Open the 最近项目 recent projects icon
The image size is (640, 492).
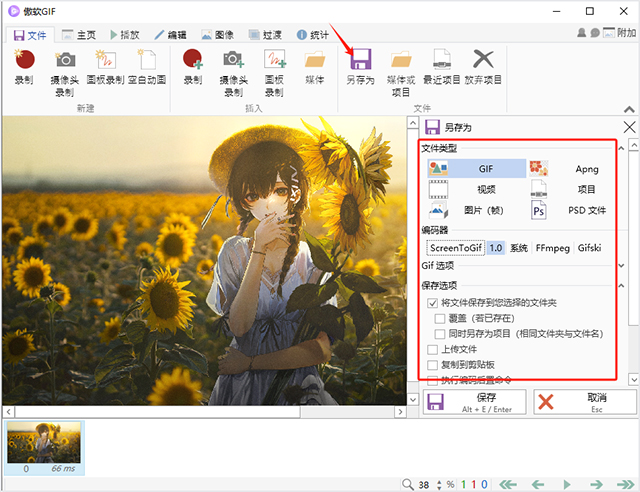point(442,60)
